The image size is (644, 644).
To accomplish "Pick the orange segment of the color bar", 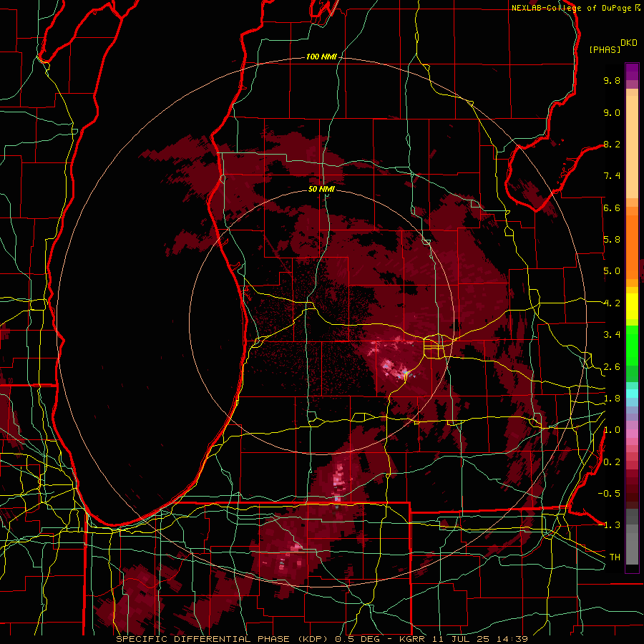I will coord(632,243).
